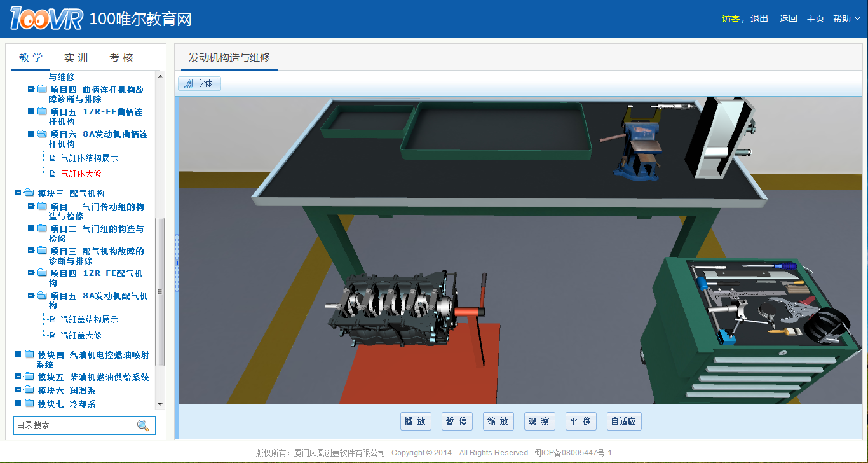Open the 汽缸盖大修 document item
Viewport: 868px width, 463px height.
[81, 335]
